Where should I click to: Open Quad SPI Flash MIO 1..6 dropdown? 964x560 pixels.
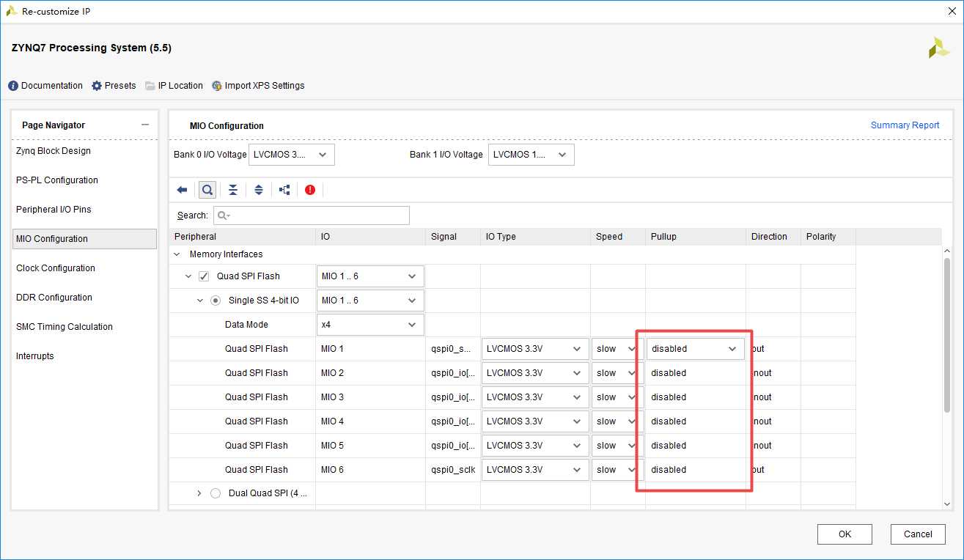coord(370,276)
